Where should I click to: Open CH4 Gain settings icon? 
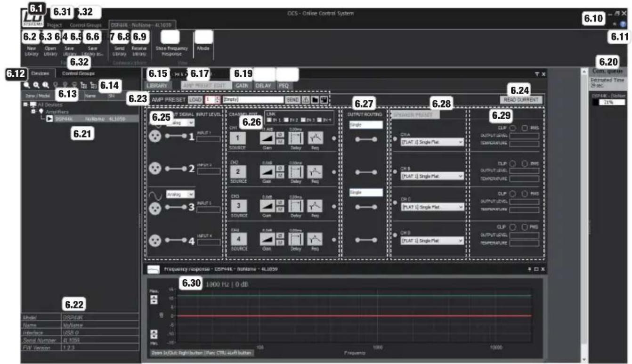(x=267, y=240)
